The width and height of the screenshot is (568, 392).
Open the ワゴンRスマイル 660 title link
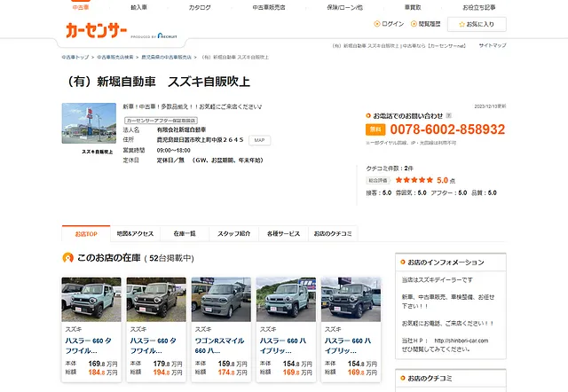219,346
